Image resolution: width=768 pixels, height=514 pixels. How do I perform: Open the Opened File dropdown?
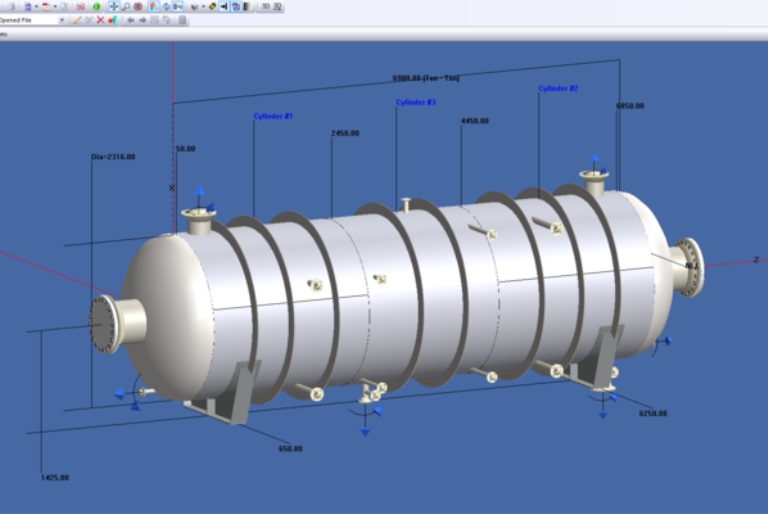(x=61, y=20)
